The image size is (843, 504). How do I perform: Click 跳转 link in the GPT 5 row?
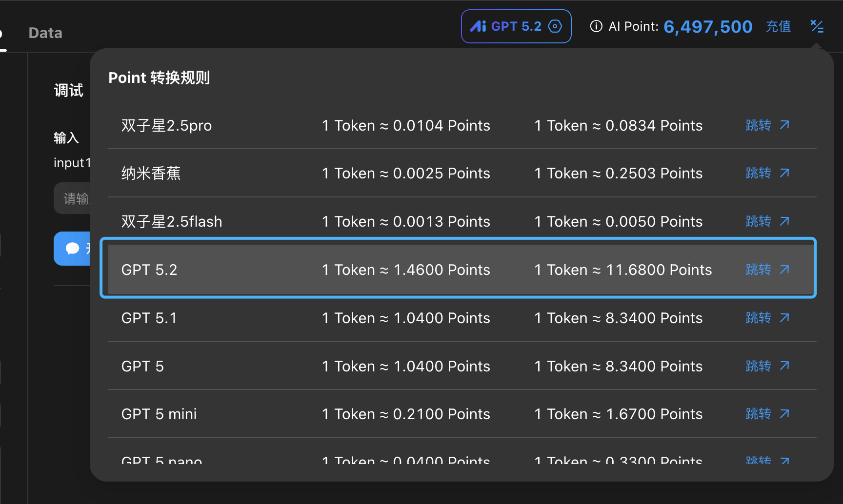click(768, 366)
